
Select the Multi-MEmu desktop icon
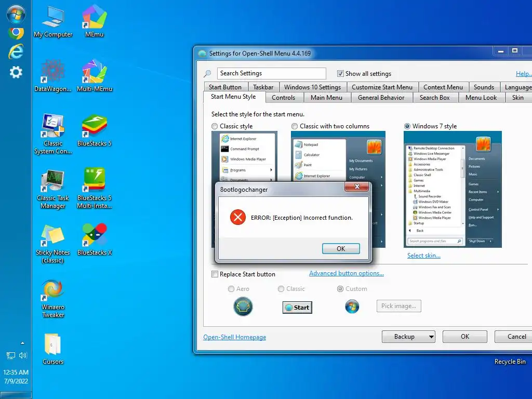[x=95, y=76]
